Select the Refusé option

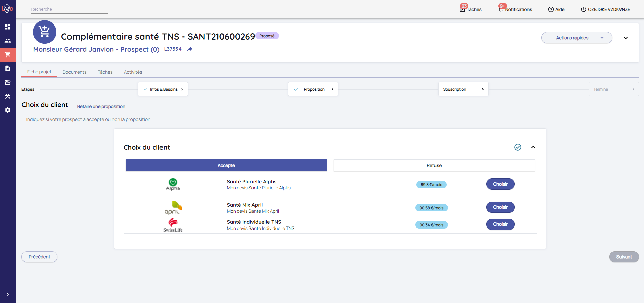click(434, 165)
